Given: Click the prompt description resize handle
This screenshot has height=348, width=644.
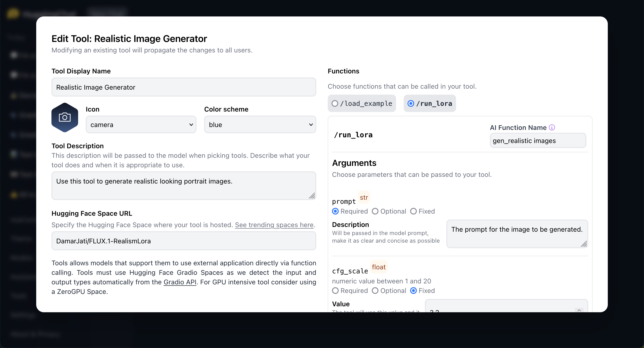Looking at the screenshot, I should 584,244.
